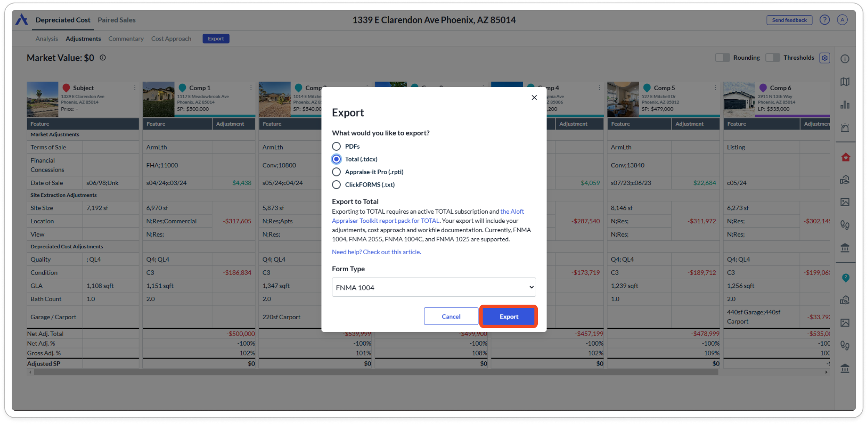Choose ClickFORMS (.txt) export option
This screenshot has height=424, width=868.
pyautogui.click(x=336, y=184)
